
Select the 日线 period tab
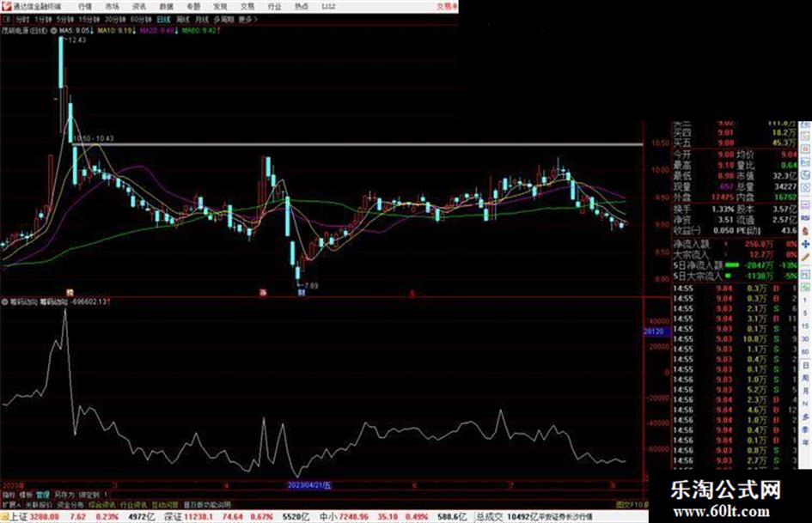[163, 19]
